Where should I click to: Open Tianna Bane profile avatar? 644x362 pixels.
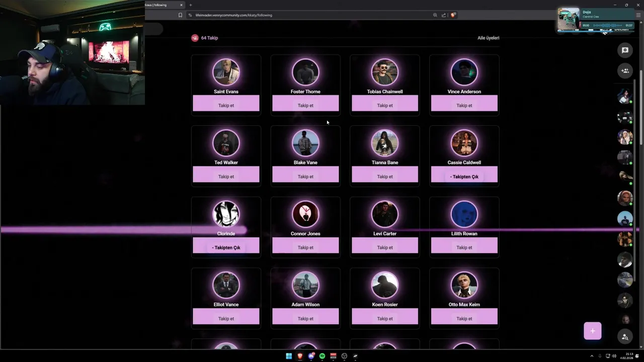[x=385, y=143]
